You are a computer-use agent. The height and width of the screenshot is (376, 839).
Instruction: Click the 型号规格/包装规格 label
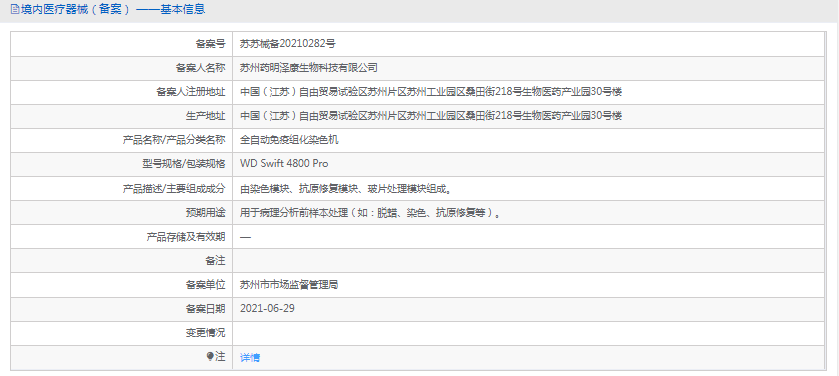[x=184, y=164]
